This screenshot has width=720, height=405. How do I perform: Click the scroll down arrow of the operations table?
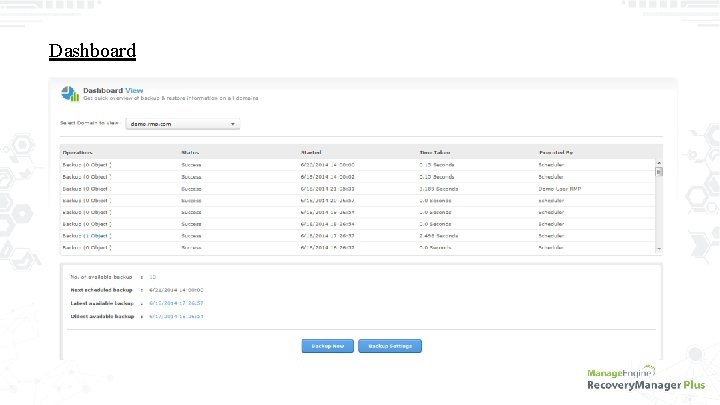pyautogui.click(x=659, y=249)
